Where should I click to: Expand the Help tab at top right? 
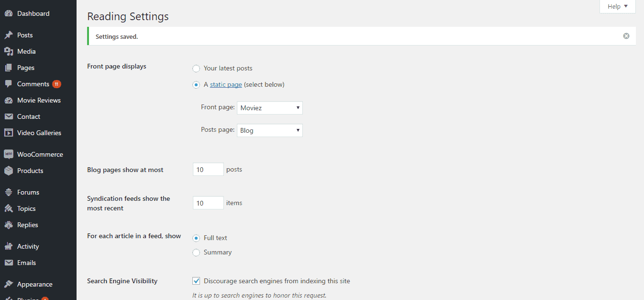617,6
